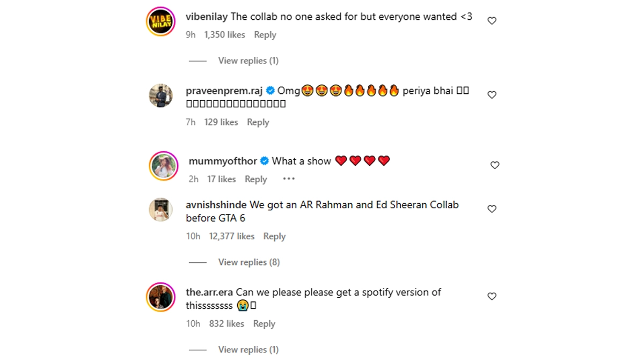Image resolution: width=644 pixels, height=362 pixels.
Task: Like vibenilay's comment with heart icon
Action: pyautogui.click(x=492, y=20)
